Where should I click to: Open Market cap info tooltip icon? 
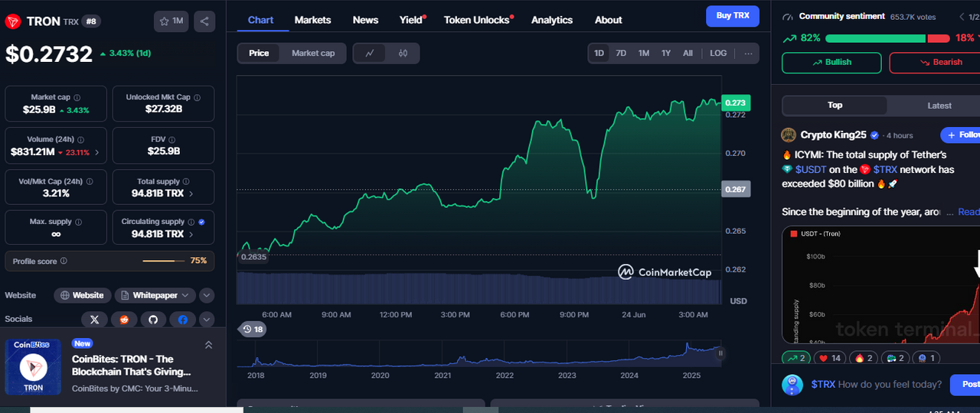click(77, 98)
